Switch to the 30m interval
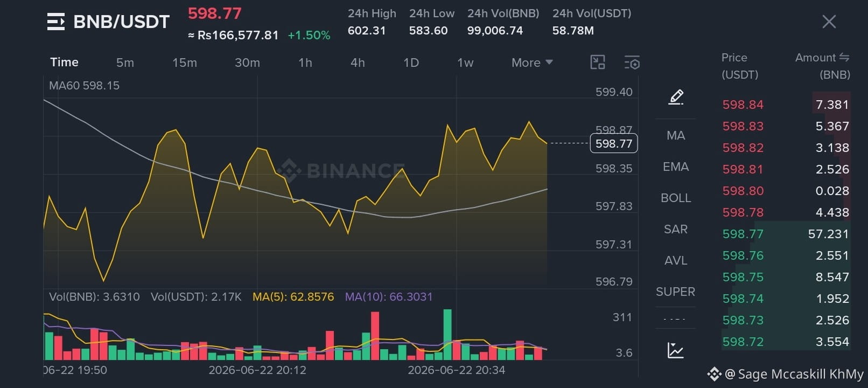The height and width of the screenshot is (388, 868). tap(247, 63)
